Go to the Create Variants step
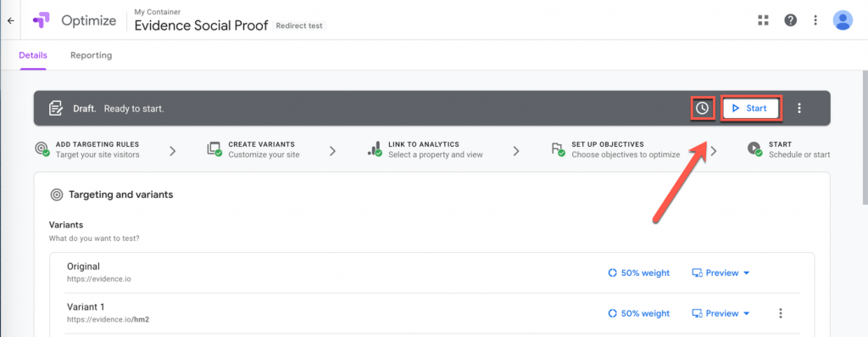 (x=253, y=149)
